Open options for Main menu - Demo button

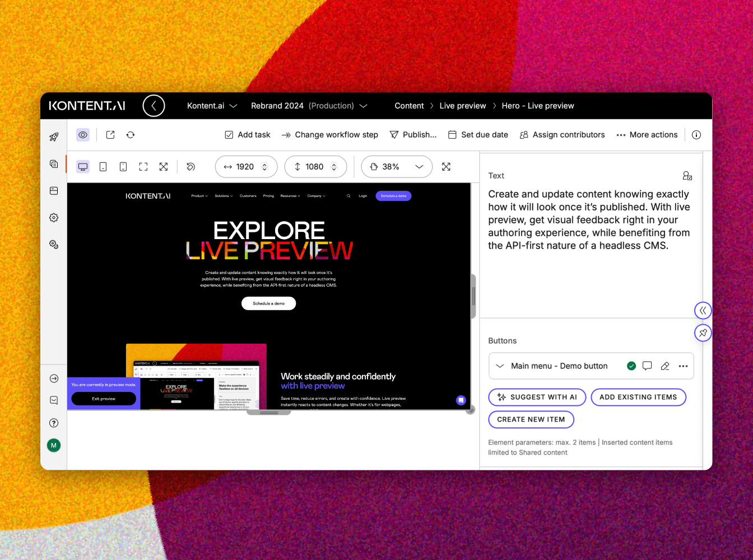[x=683, y=366]
